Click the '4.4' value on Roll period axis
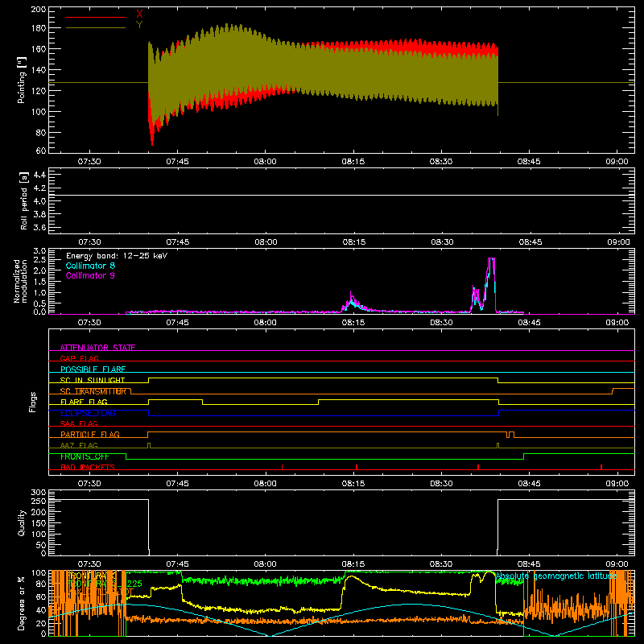The image size is (644, 644). [x=39, y=175]
